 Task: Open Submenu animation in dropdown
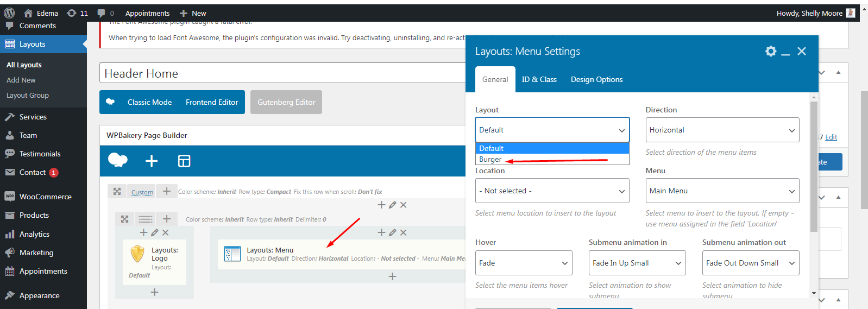637,263
